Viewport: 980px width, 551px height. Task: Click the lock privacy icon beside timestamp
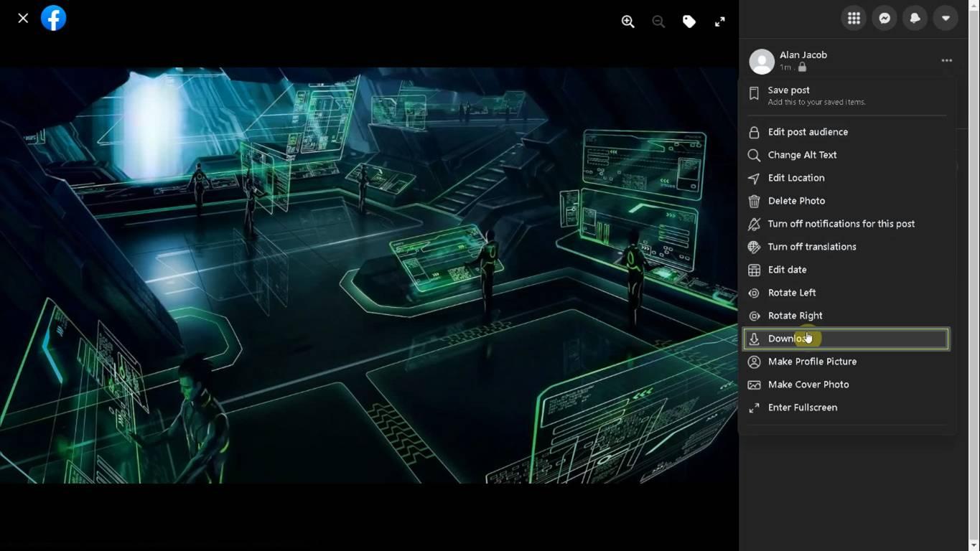802,67
